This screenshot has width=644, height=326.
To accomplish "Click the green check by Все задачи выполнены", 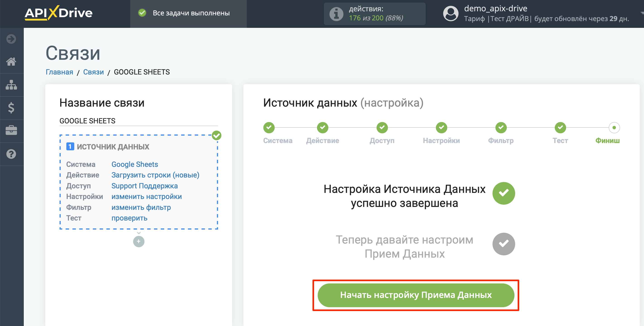I will click(x=142, y=13).
